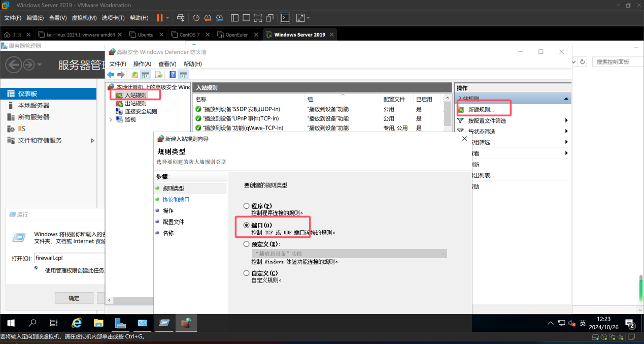Viewport: 644px width, 344px height.
Task: Choose the 程序(P) rule type
Action: coord(247,206)
